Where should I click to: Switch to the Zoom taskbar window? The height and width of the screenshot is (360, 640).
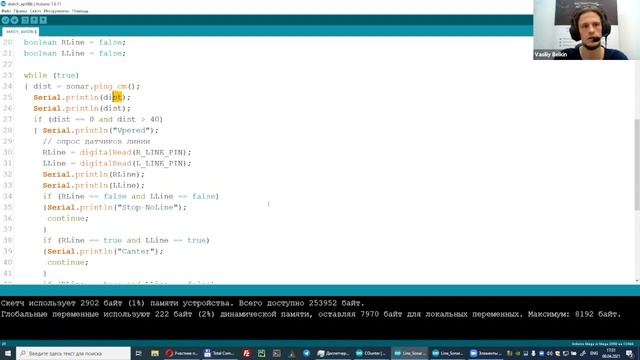click(485, 353)
